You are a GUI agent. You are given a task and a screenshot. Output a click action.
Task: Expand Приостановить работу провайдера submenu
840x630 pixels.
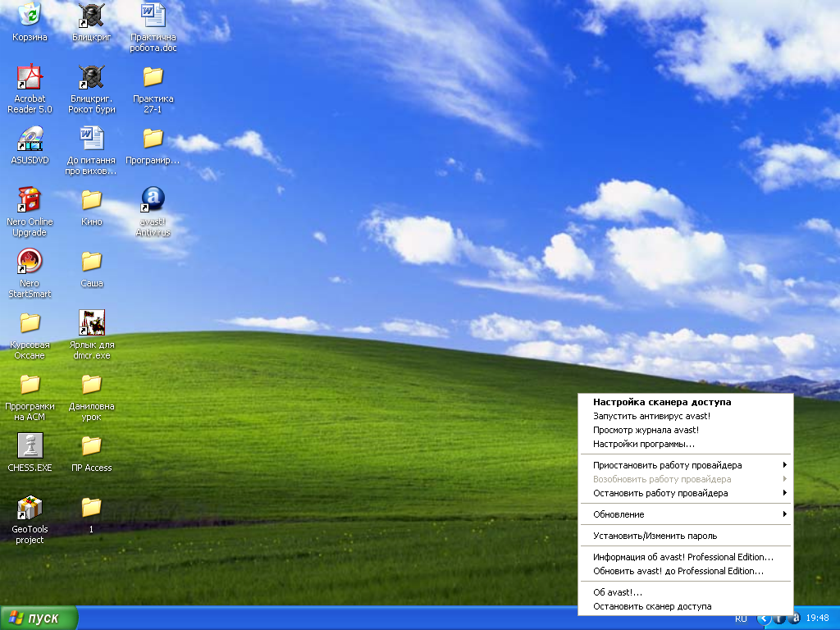coord(685,465)
